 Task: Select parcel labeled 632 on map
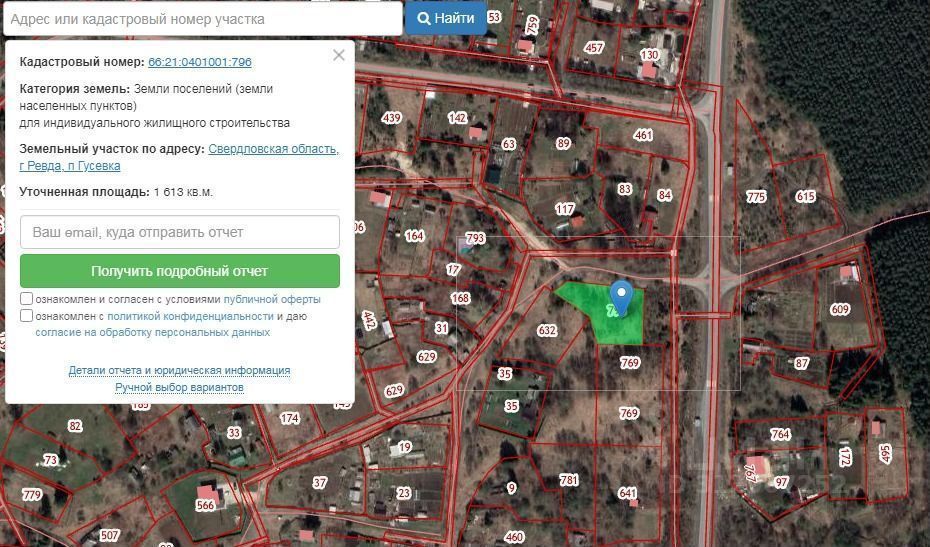point(546,330)
